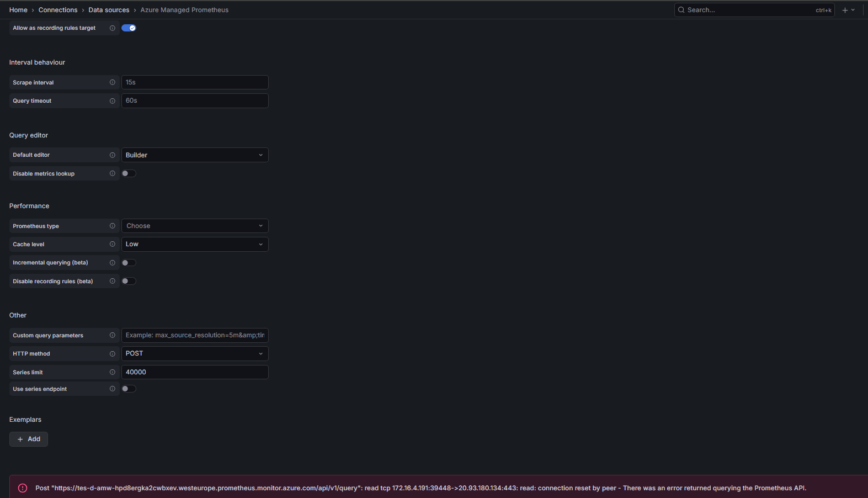
Task: Show info for Disable metrics lookup
Action: (x=113, y=173)
